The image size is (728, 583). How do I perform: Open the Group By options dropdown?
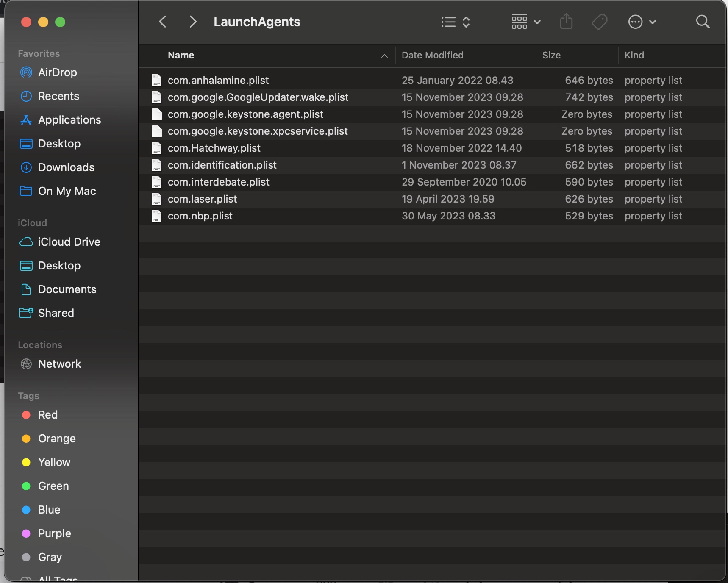pos(526,22)
